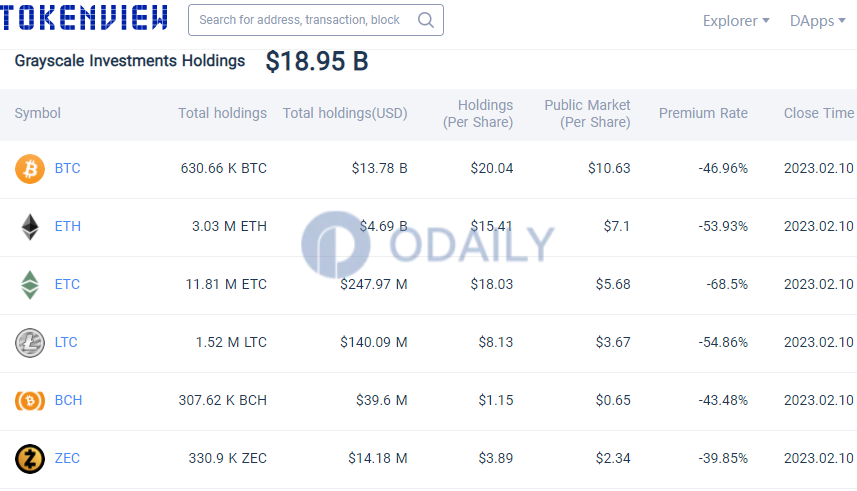Screen dimensions: 857x491
Task: Select the $8.13 holdings per share cell
Action: pyautogui.click(x=496, y=342)
